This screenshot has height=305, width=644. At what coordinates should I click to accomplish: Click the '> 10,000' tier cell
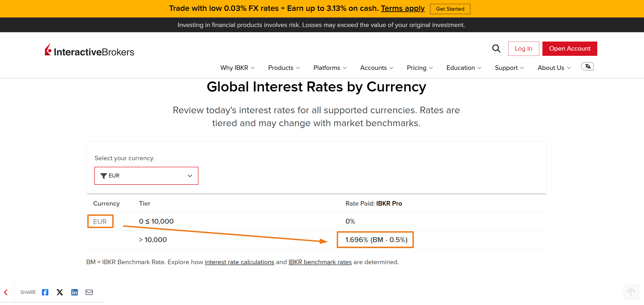coord(153,240)
